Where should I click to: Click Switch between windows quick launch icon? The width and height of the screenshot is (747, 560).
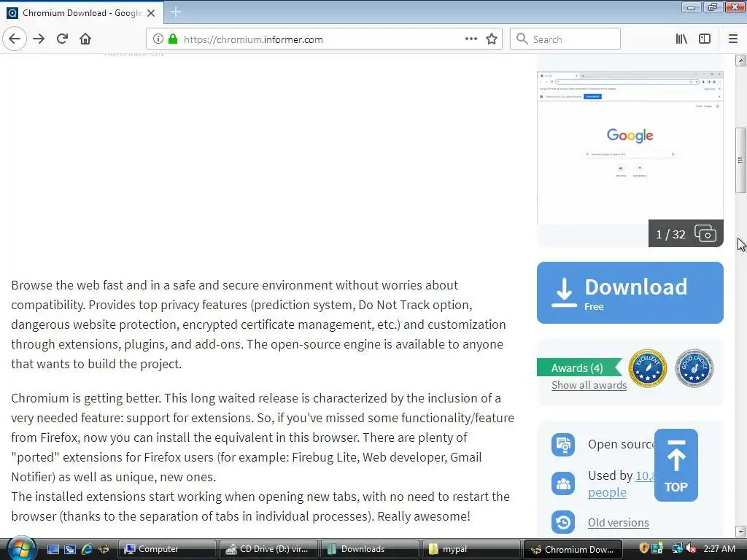tap(70, 549)
